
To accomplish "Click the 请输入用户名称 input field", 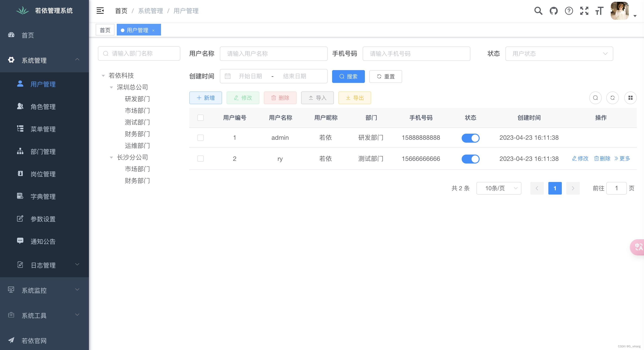I will (x=273, y=53).
